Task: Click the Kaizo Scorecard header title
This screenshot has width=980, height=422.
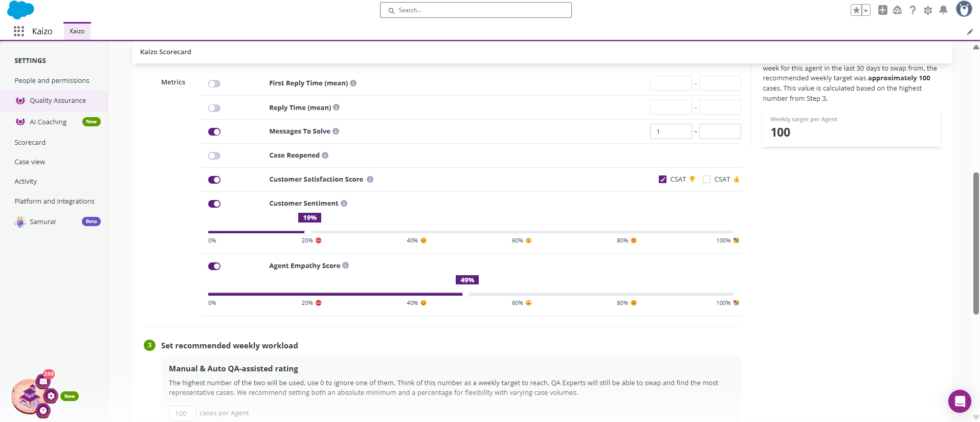Action: pyautogui.click(x=166, y=52)
